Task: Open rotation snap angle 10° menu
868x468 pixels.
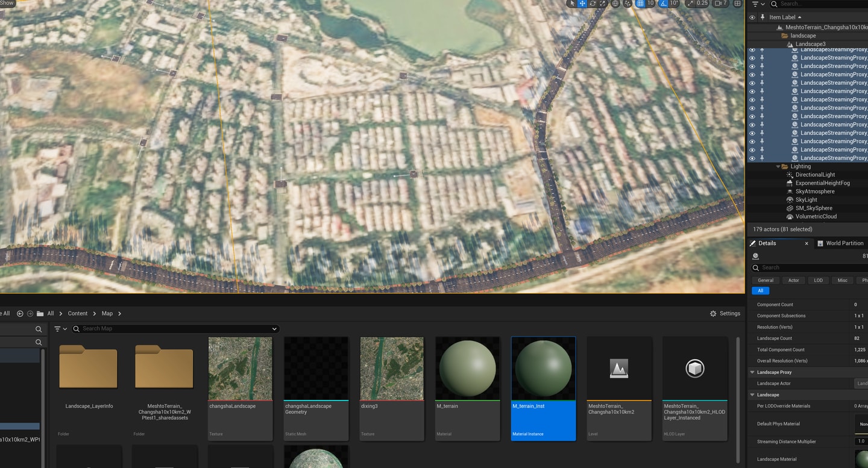Action: 674,3
